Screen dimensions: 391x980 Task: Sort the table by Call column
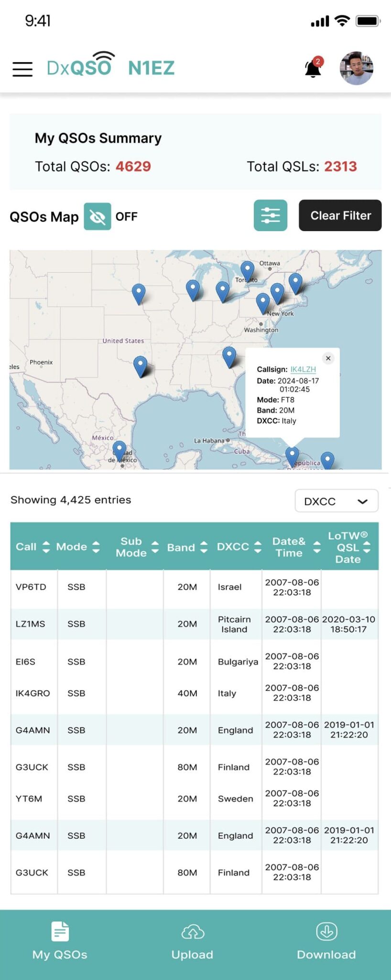[46, 547]
